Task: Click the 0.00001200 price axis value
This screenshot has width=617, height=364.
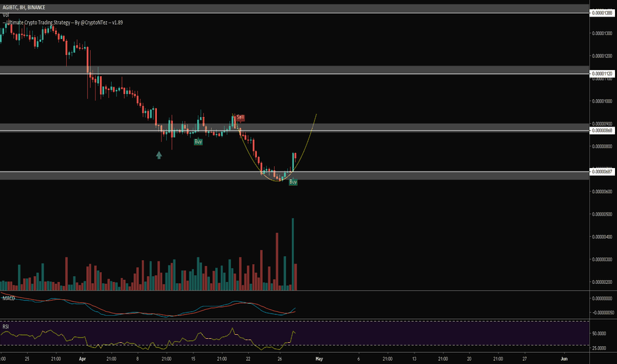Action: coord(602,56)
